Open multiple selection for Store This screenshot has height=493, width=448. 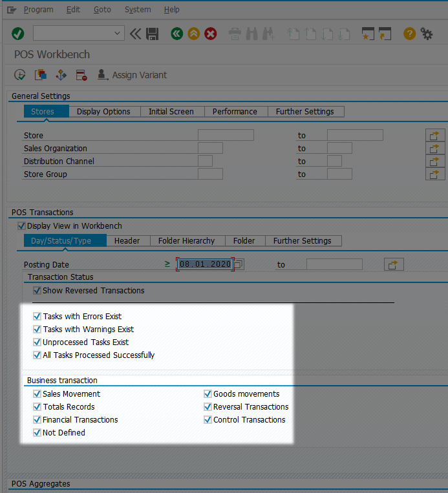[435, 135]
